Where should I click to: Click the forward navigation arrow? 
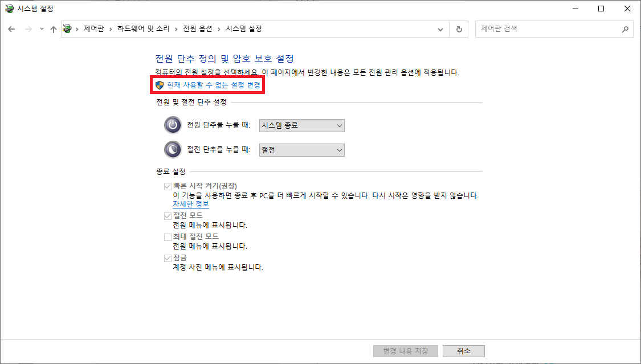pos(28,29)
